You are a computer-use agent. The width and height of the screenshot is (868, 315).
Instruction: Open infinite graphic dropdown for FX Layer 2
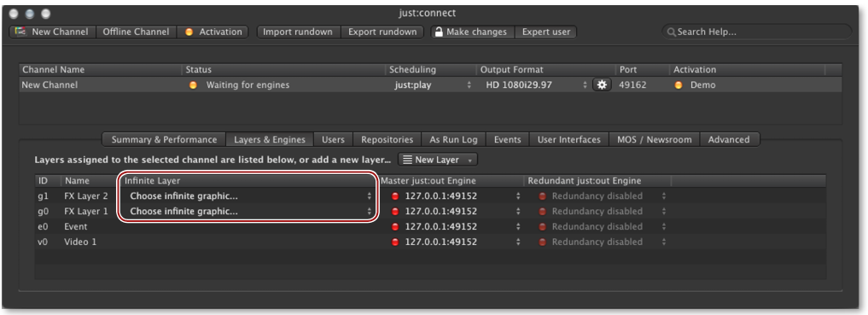click(250, 196)
